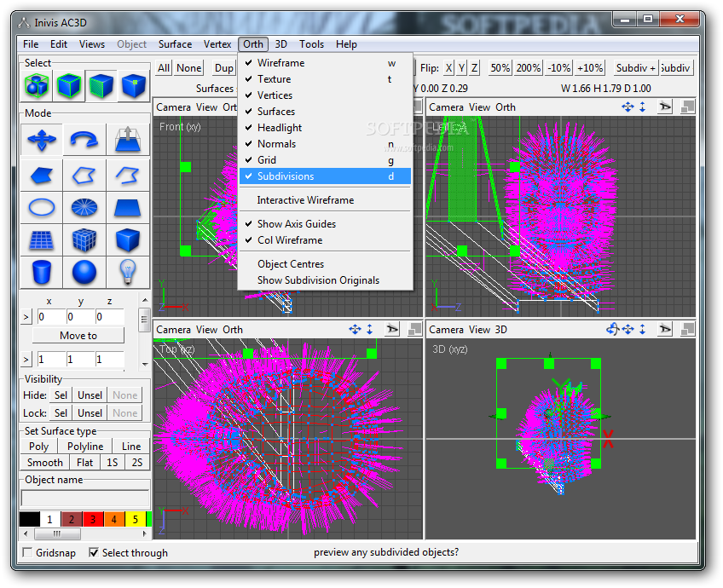Image resolution: width=723 pixels, height=588 pixels.
Task: Open the Vertex menu
Action: (217, 44)
